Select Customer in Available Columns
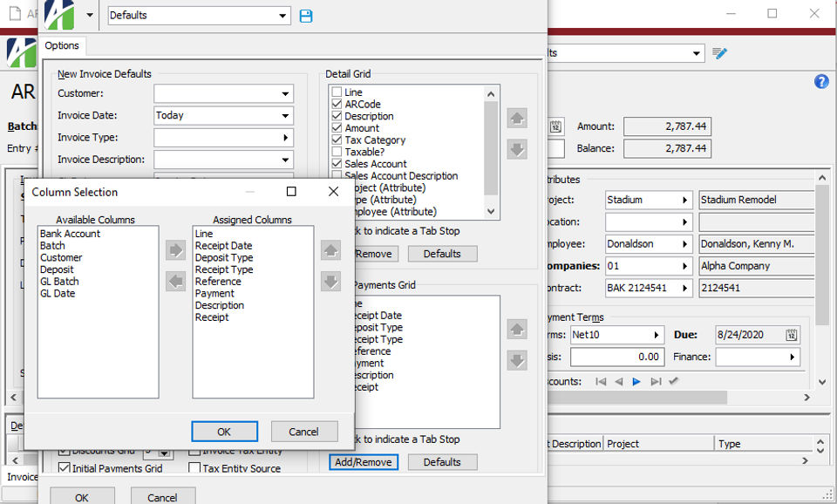This screenshot has width=837, height=504. [x=61, y=257]
